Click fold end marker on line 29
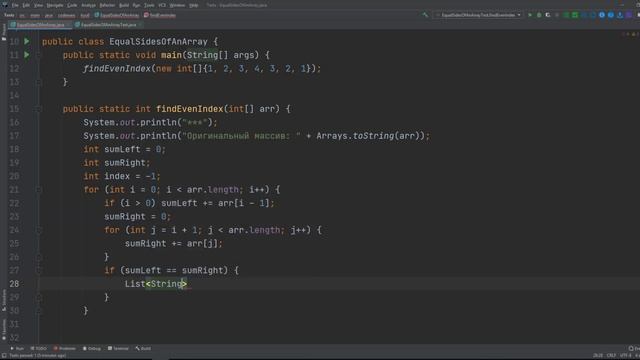640x360 pixels. pos(38,297)
